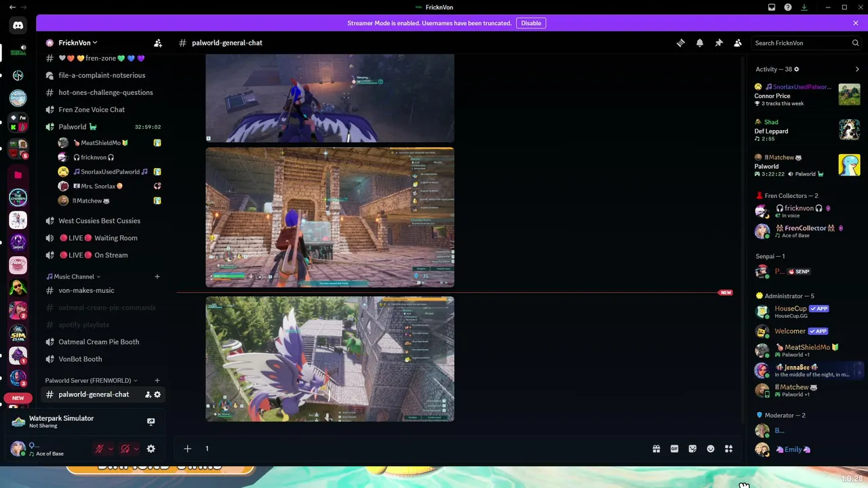Go back using the title bar arrow
The height and width of the screenshot is (488, 868).
pyautogui.click(x=12, y=7)
